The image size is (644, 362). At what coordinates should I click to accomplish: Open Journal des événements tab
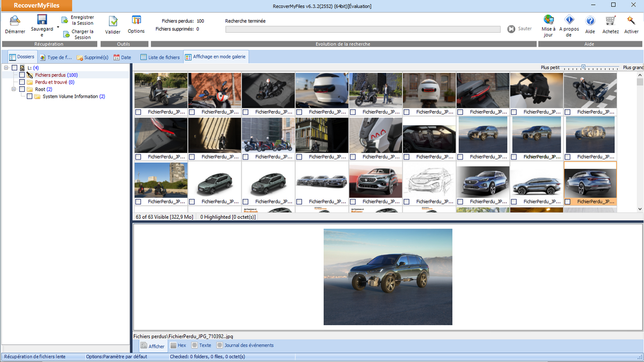(245, 345)
